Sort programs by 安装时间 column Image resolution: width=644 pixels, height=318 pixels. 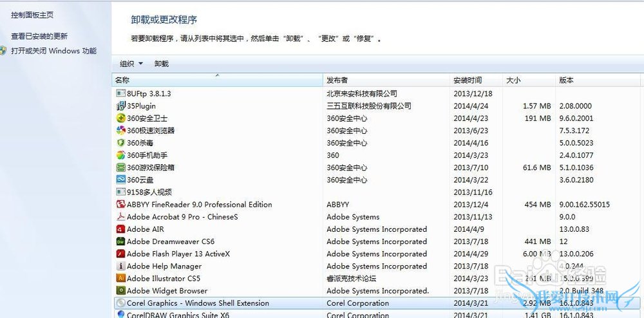(468, 80)
